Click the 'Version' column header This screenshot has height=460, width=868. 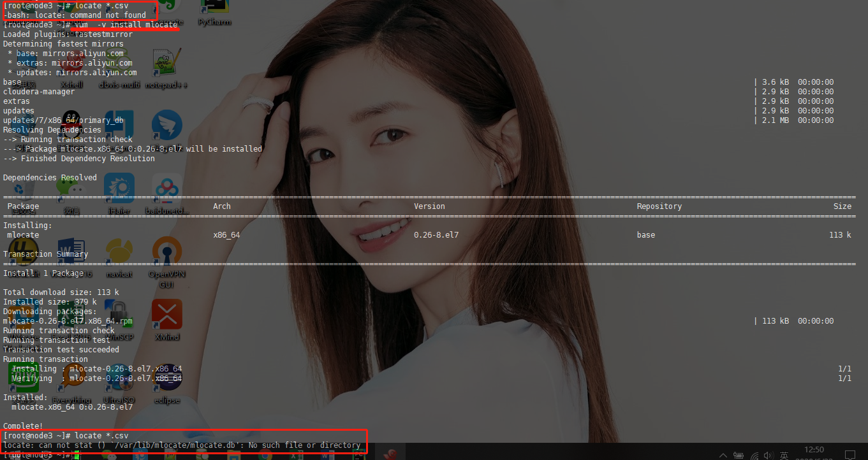click(429, 206)
